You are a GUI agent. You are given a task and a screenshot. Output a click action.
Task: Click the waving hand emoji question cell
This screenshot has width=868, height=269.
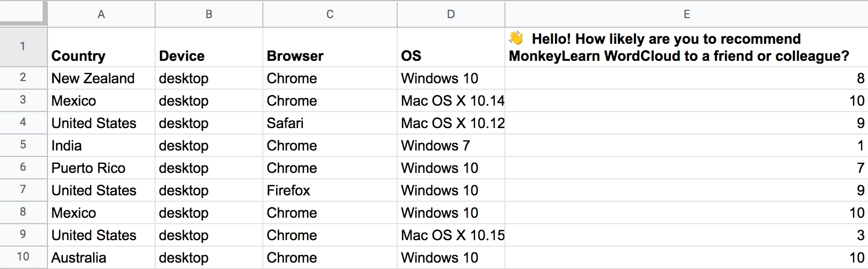pos(687,48)
